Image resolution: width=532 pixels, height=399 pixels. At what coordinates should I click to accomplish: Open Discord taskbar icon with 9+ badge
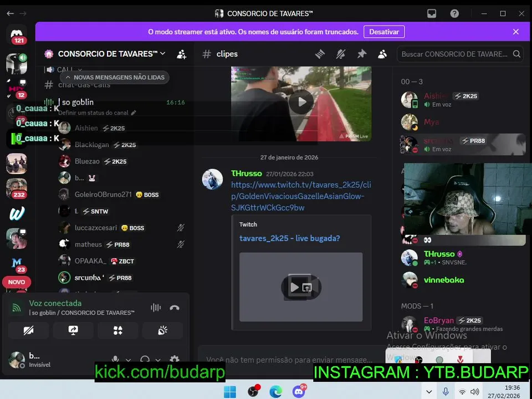[299, 391]
